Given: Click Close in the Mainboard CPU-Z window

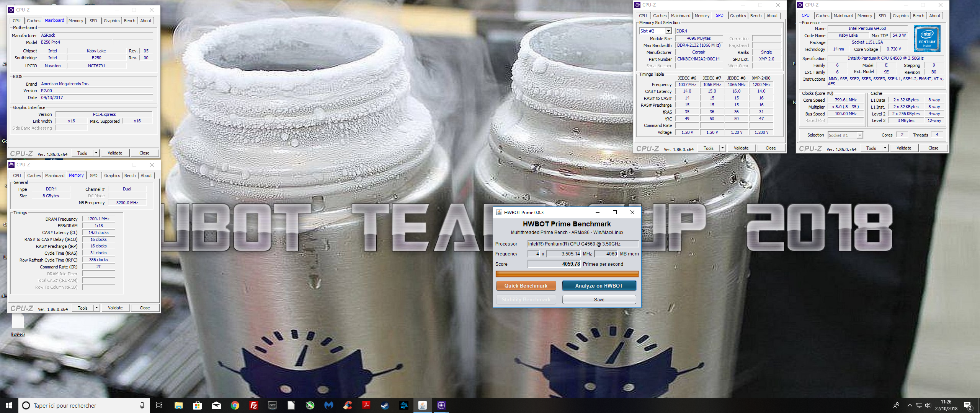Looking at the screenshot, I should click(x=144, y=153).
